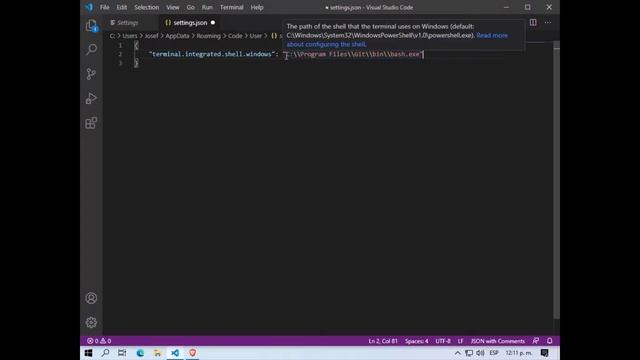Image resolution: width=640 pixels, height=360 pixels.
Task: Open the Windows Start menu
Action: [x=89, y=353]
